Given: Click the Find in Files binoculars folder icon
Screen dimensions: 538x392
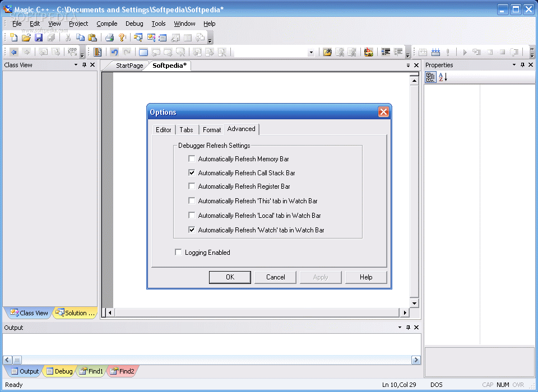Looking at the screenshot, I should [x=327, y=52].
